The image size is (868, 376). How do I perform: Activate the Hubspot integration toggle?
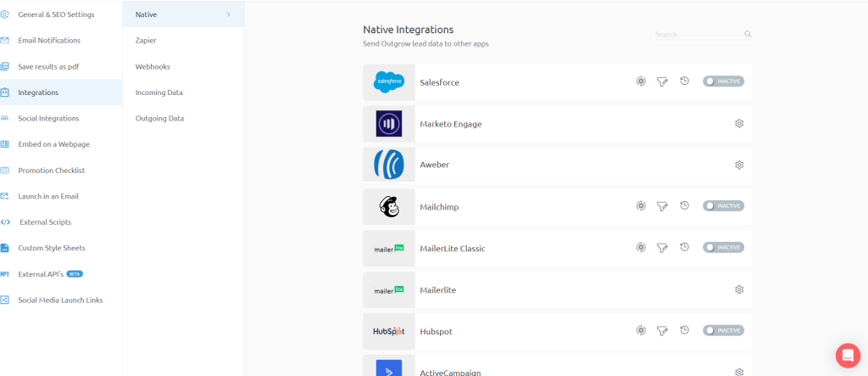point(724,330)
